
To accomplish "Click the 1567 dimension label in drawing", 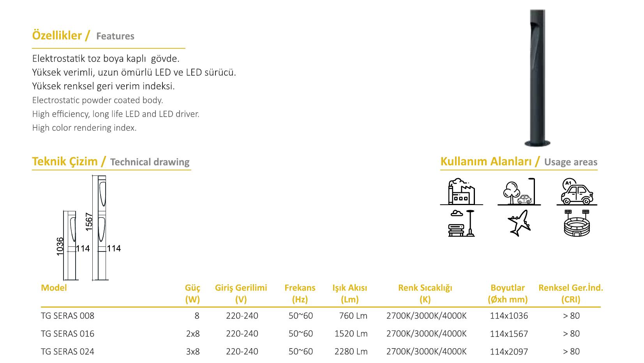I will 89,221.
